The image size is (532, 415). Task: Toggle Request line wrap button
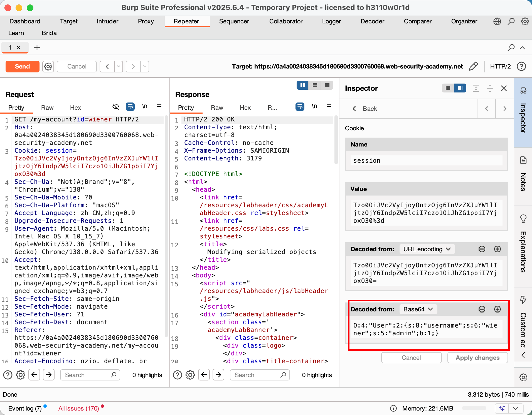coord(130,106)
